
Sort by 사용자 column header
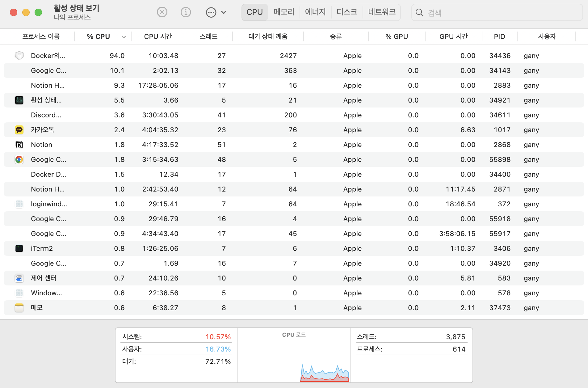coord(547,36)
